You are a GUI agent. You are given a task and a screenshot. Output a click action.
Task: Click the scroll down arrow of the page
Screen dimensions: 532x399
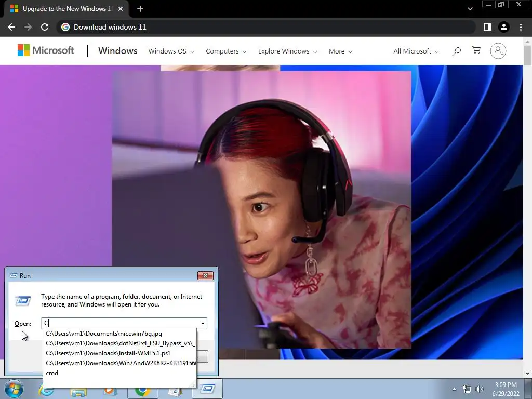click(x=528, y=374)
